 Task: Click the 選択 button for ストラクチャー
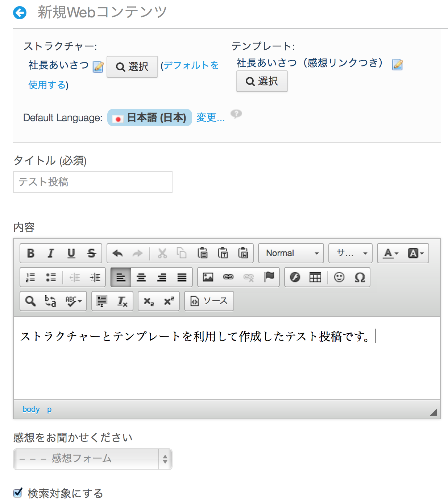tap(132, 67)
